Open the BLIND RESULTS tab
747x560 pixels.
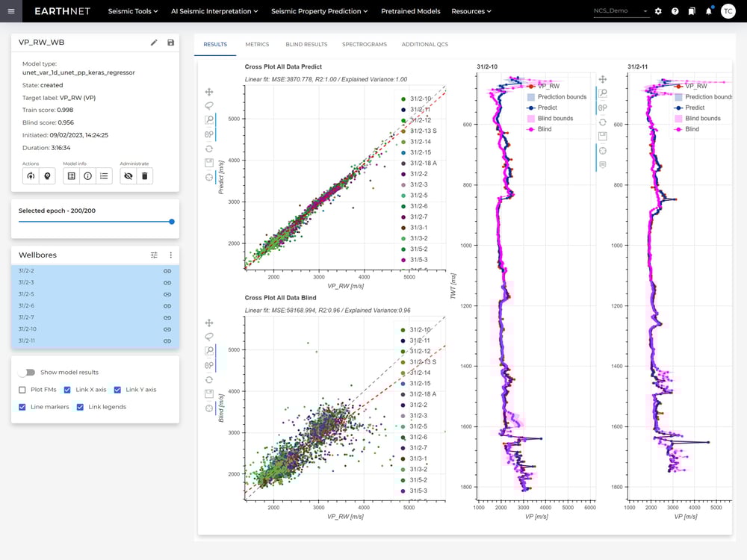306,44
